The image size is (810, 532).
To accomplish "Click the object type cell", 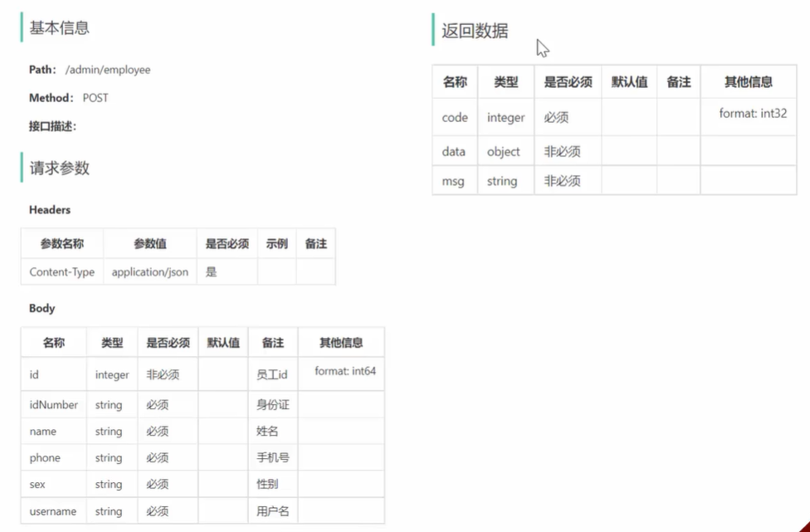I will click(x=504, y=152).
